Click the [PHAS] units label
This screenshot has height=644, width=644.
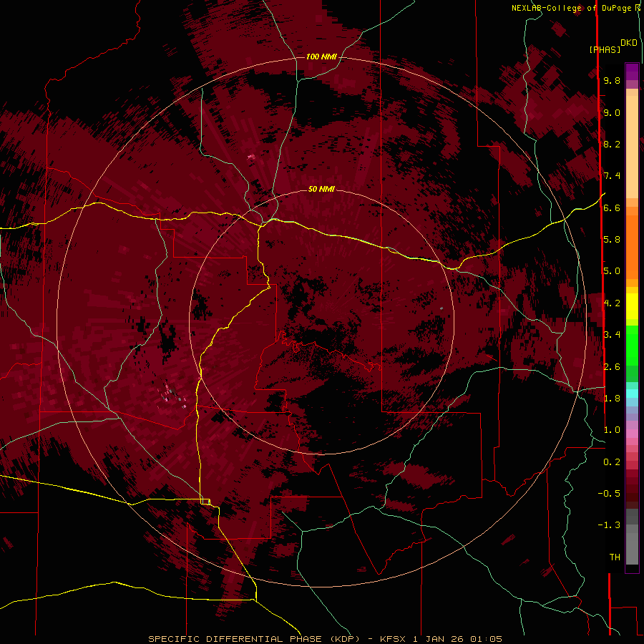605,50
